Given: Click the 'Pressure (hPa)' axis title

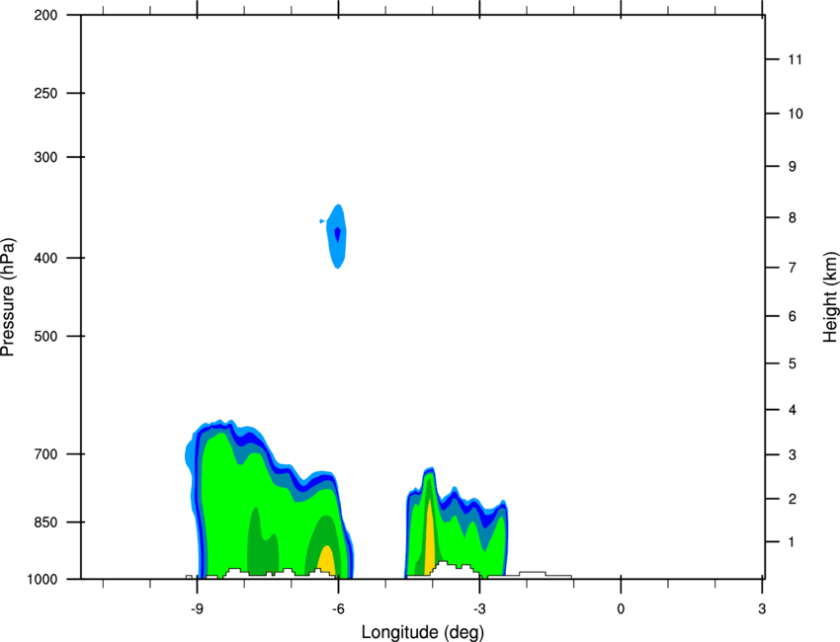Looking at the screenshot, I should tap(8, 297).
